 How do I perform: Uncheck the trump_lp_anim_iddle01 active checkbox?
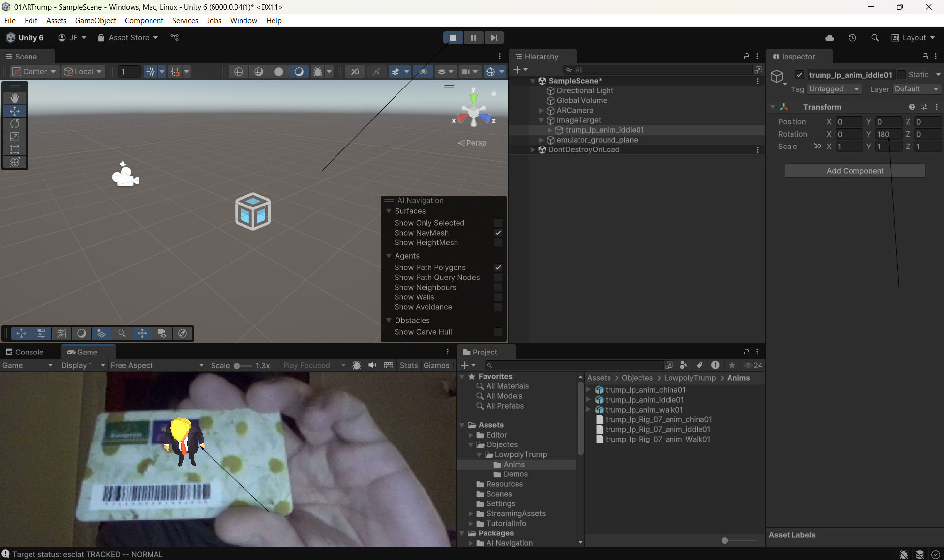point(799,75)
